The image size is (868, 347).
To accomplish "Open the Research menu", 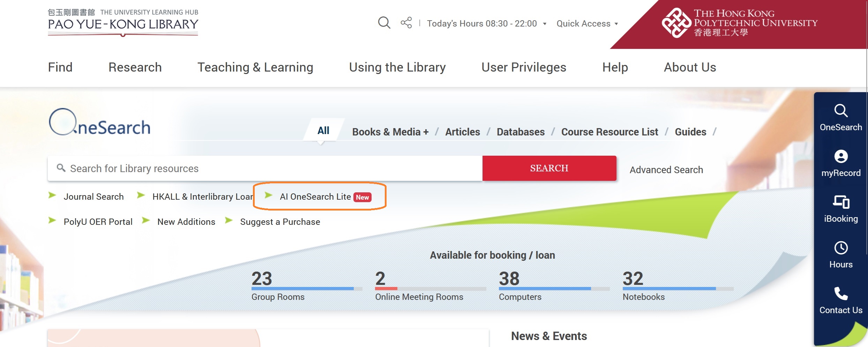I will tap(135, 67).
